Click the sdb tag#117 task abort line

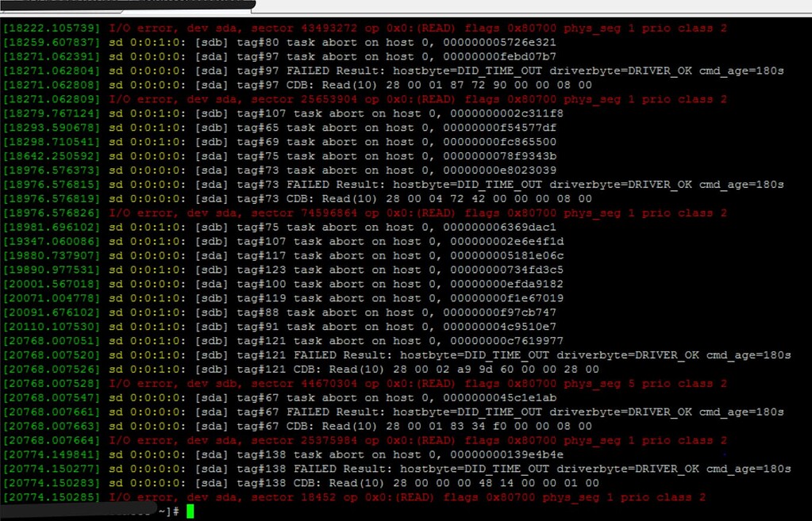(278, 255)
